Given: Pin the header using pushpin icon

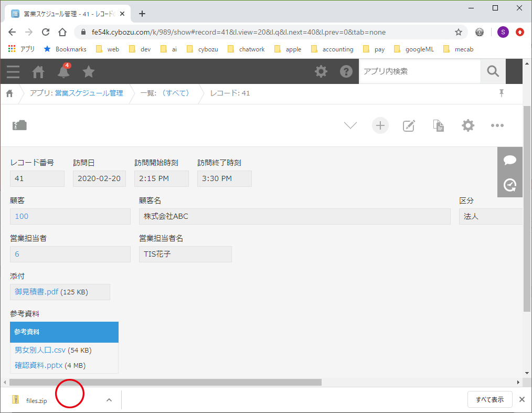Looking at the screenshot, I should pos(502,93).
